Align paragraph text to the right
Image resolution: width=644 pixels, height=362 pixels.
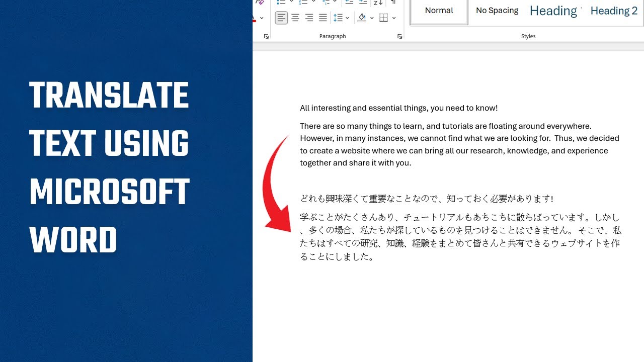[309, 18]
